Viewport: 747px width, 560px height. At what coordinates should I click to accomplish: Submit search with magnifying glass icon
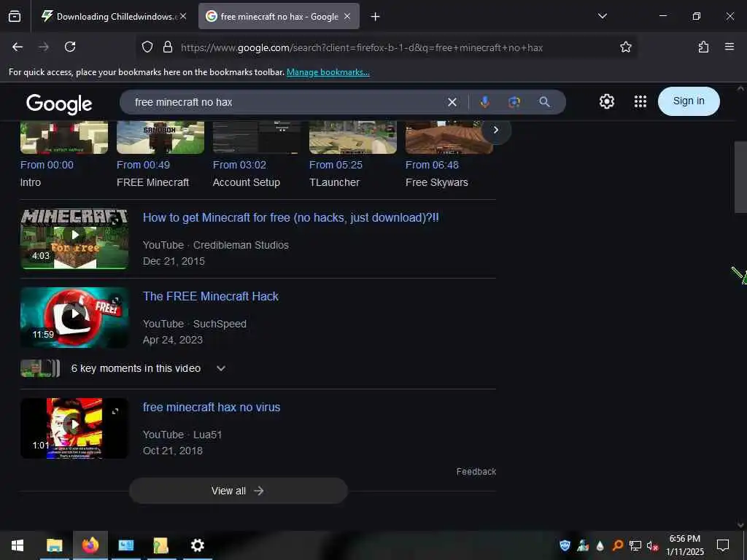pos(544,102)
